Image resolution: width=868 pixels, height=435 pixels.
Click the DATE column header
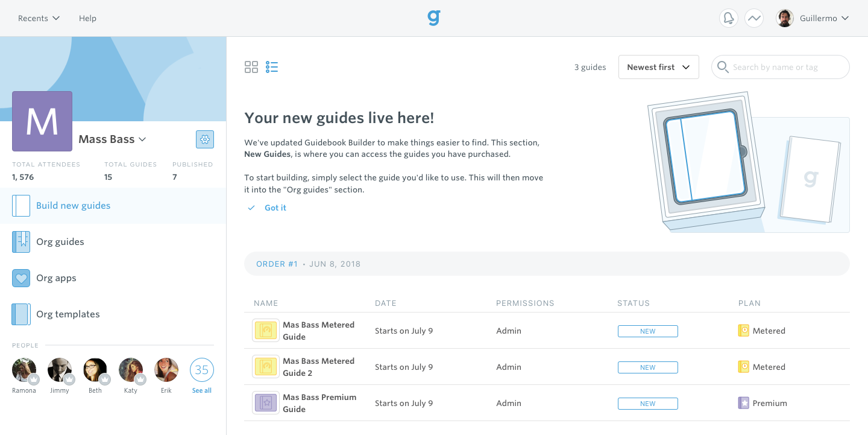point(386,303)
